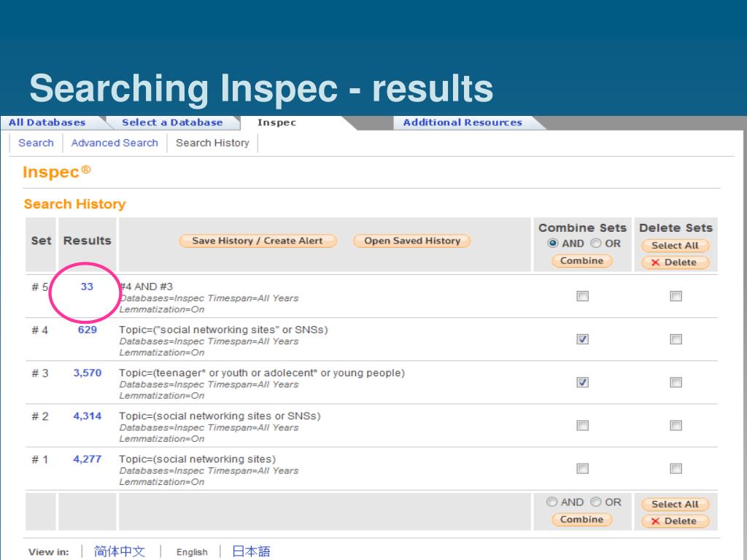The height and width of the screenshot is (560, 747).
Task: Click the top Combine button
Action: coord(581,261)
